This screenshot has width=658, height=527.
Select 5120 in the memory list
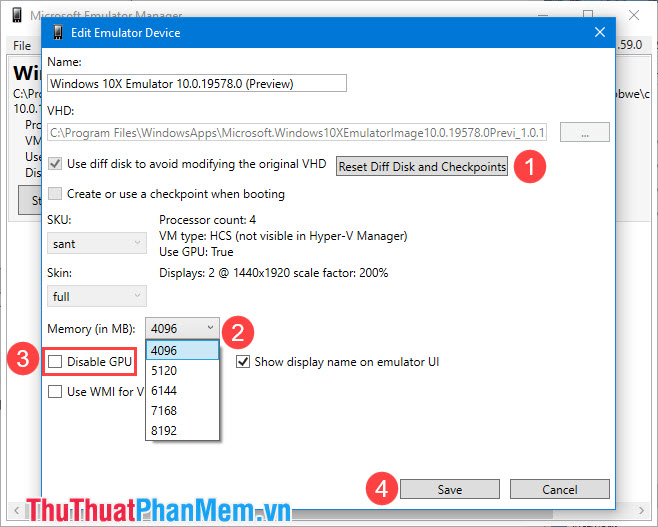click(x=182, y=370)
